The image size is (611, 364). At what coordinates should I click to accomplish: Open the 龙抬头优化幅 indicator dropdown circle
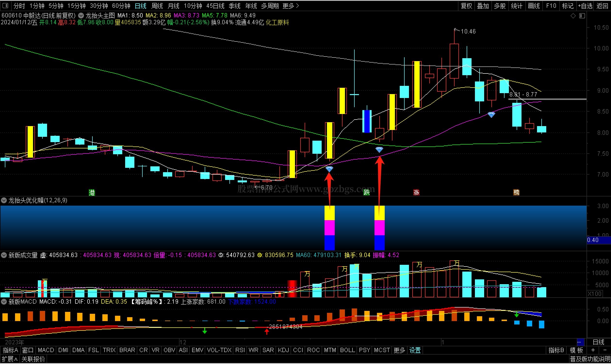[4, 201]
